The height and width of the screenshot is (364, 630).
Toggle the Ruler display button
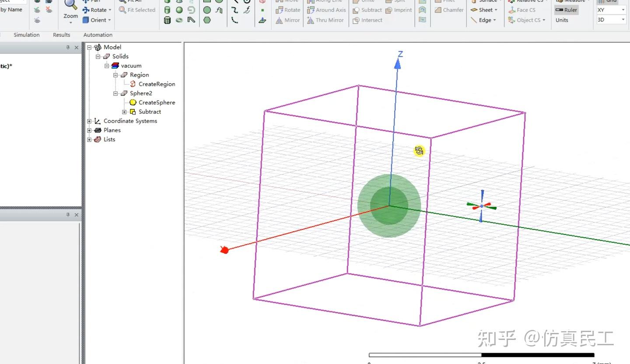(566, 10)
